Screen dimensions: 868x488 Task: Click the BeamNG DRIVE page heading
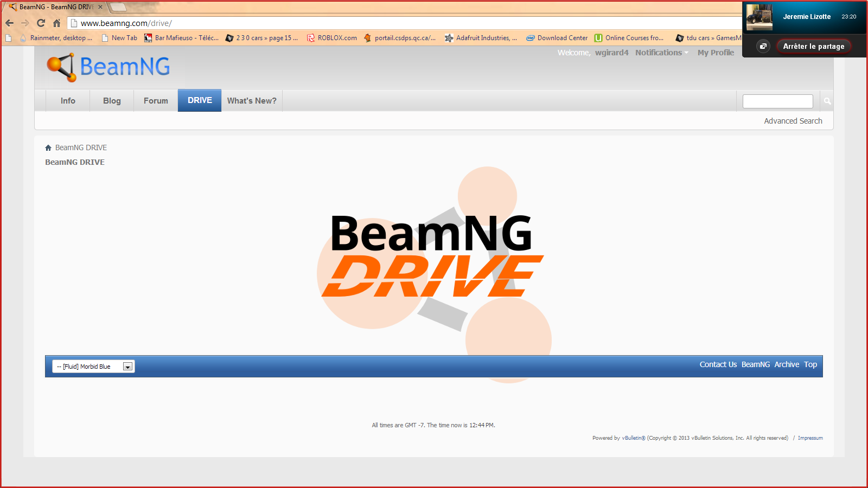[x=75, y=162]
